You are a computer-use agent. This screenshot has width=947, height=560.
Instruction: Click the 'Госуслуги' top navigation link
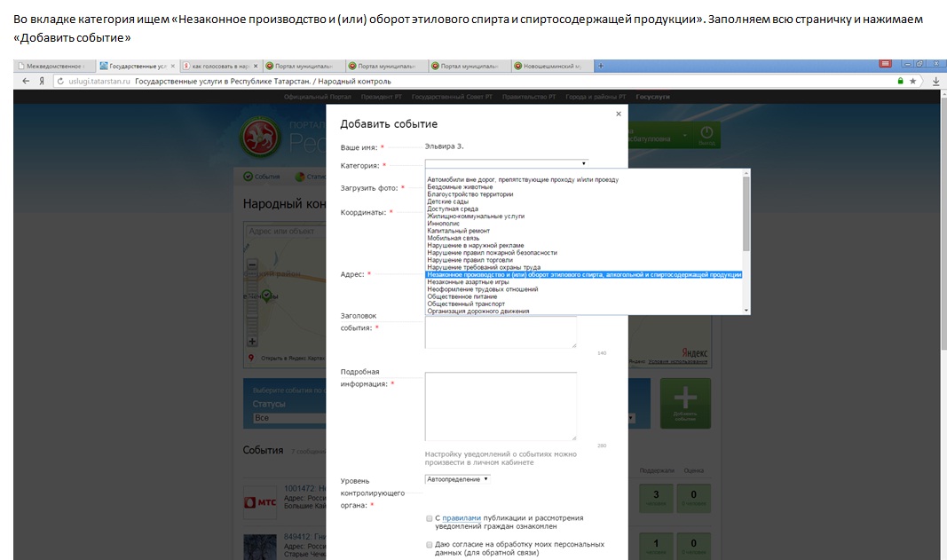(x=653, y=97)
